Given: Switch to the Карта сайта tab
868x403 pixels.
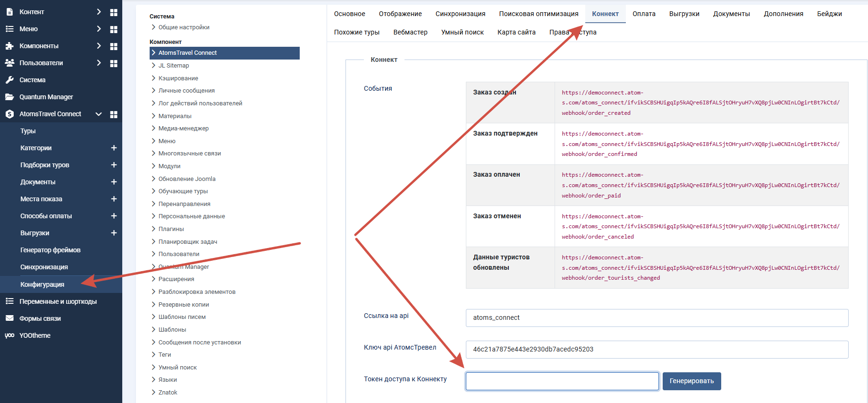Looking at the screenshot, I should click(516, 32).
